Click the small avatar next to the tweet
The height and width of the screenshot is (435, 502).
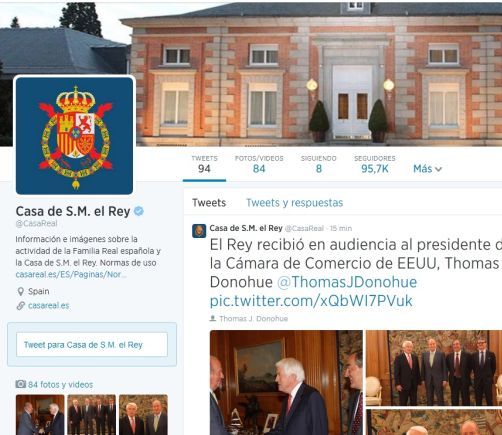199,231
